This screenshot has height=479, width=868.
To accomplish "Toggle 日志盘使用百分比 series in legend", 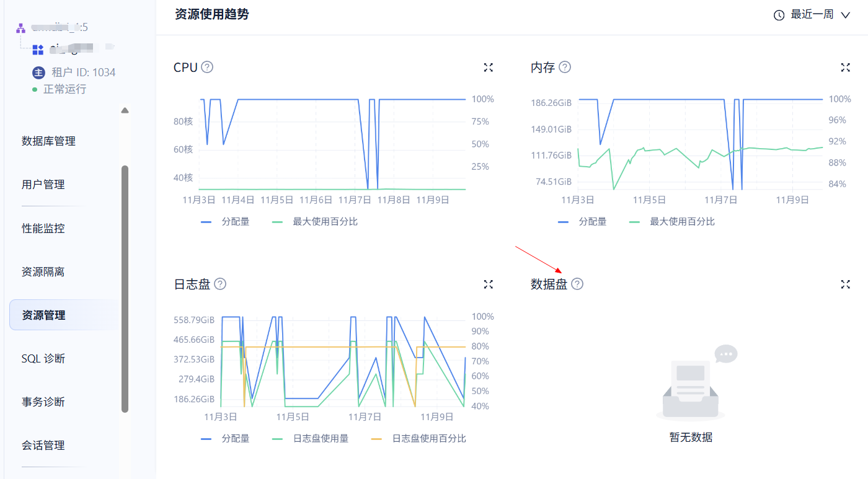I will point(419,438).
